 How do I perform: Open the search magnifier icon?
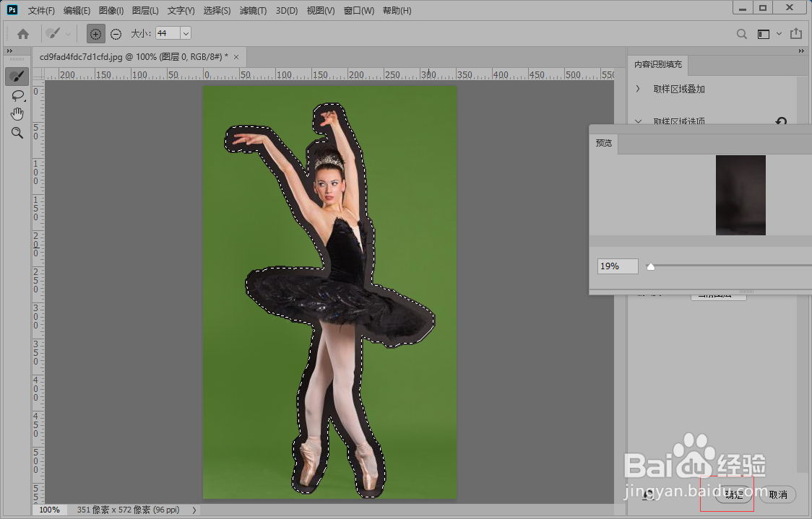tap(742, 34)
